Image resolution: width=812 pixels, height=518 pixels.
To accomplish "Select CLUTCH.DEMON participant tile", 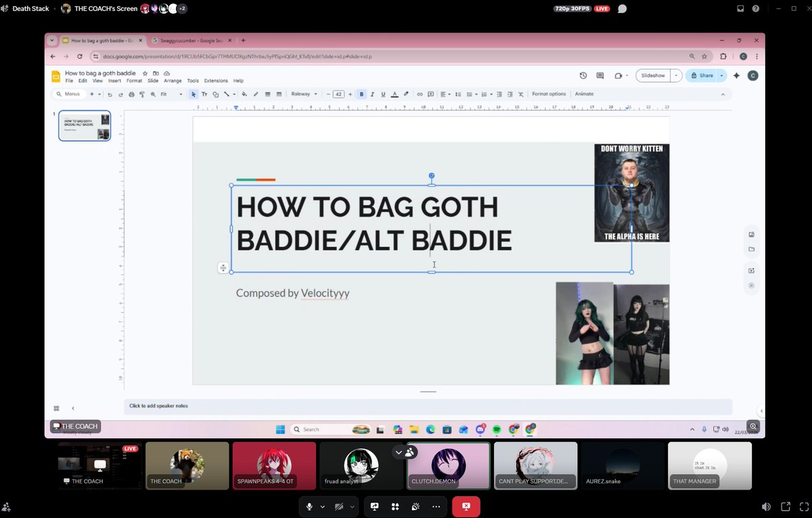I will [449, 466].
